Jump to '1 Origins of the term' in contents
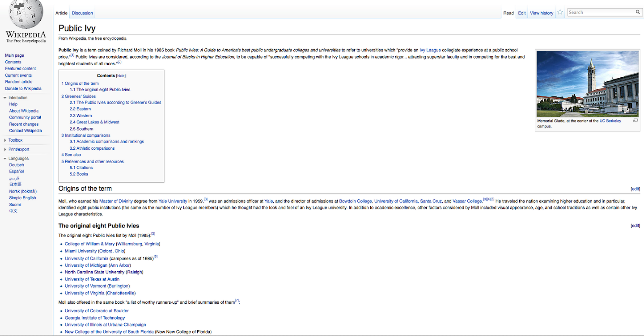The width and height of the screenshot is (644, 336). [80, 84]
